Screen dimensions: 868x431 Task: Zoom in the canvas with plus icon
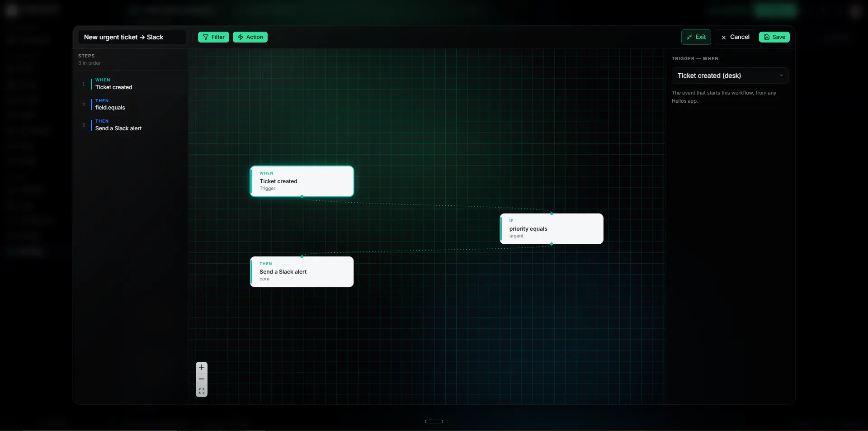pyautogui.click(x=202, y=367)
